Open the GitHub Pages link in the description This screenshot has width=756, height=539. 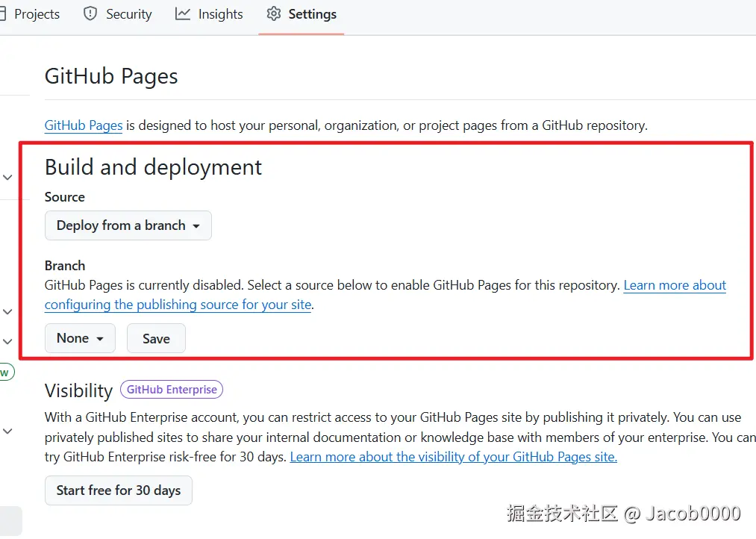[84, 125]
